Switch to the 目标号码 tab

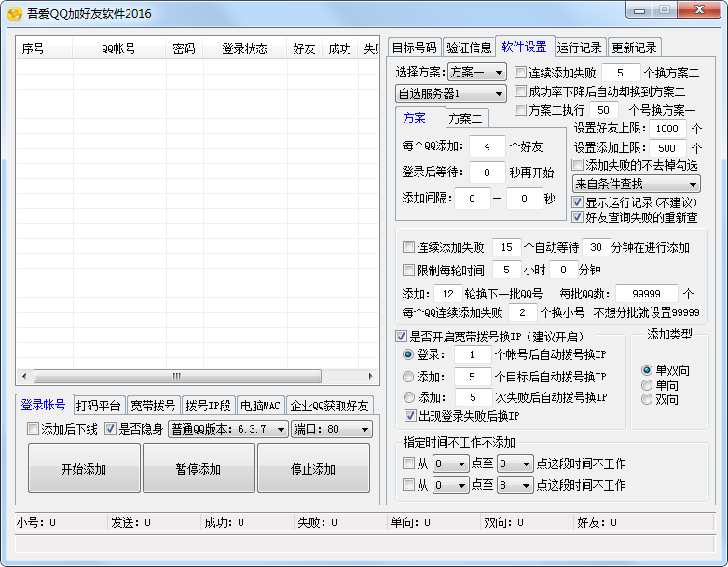point(413,48)
